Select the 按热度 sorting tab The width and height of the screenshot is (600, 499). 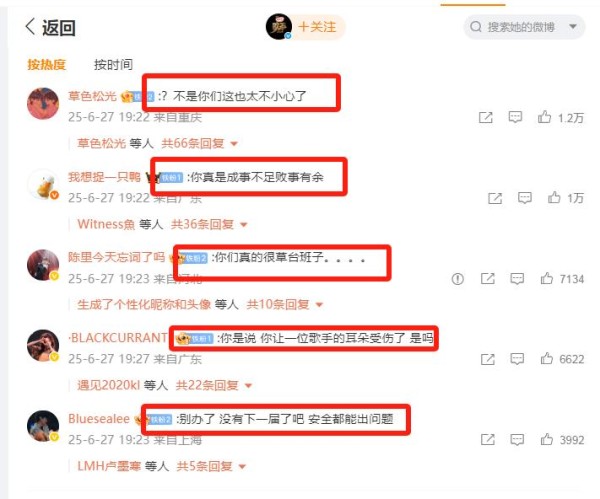click(46, 64)
